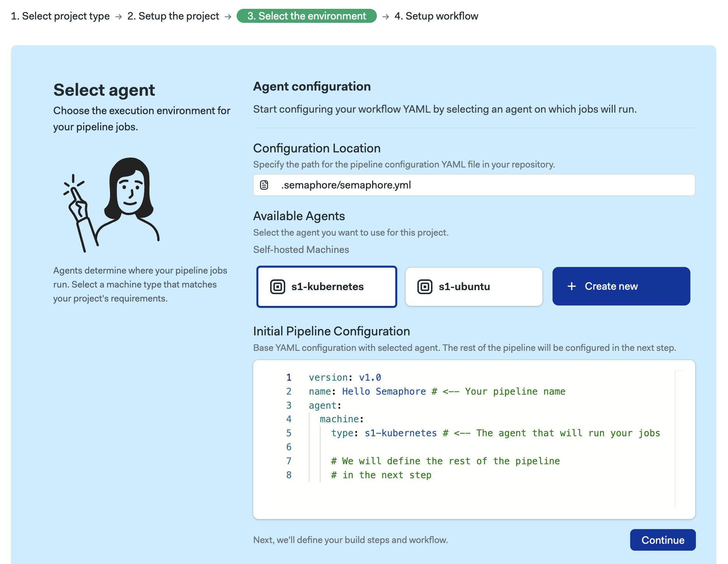Select the s1-kubernetes agent card
Viewport: 728px width, 564px height.
pos(327,286)
